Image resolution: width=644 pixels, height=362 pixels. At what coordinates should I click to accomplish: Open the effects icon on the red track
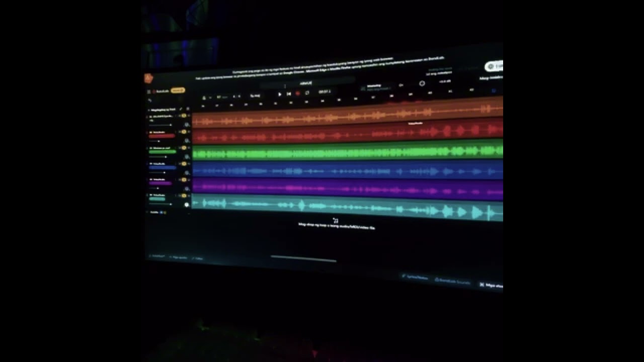click(187, 141)
